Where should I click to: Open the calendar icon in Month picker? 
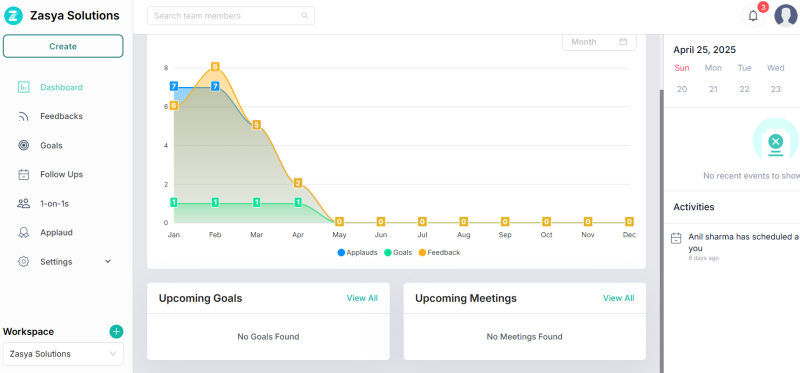(x=623, y=42)
